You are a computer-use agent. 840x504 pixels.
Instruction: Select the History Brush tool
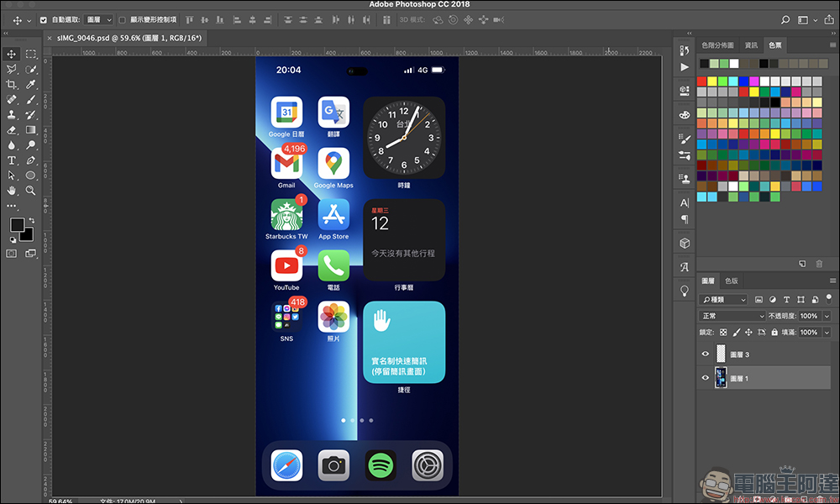pos(31,114)
